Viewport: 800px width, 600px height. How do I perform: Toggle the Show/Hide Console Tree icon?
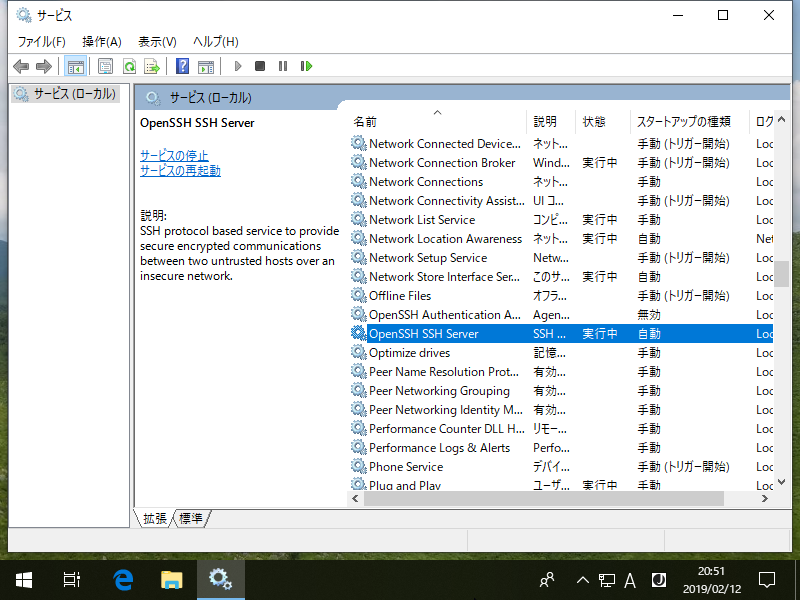pos(76,66)
